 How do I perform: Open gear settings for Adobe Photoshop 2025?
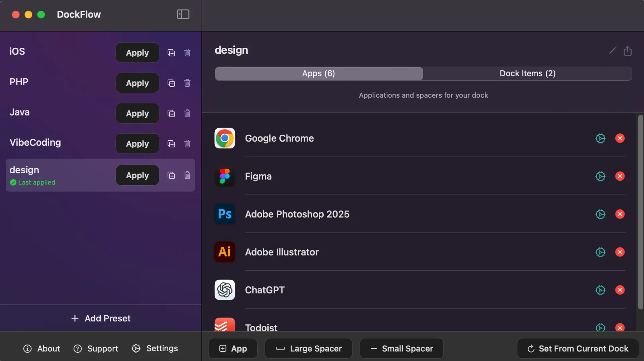(x=600, y=214)
